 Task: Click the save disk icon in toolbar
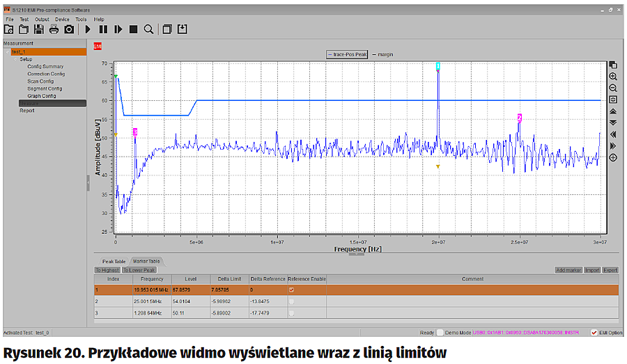pyautogui.click(x=39, y=29)
